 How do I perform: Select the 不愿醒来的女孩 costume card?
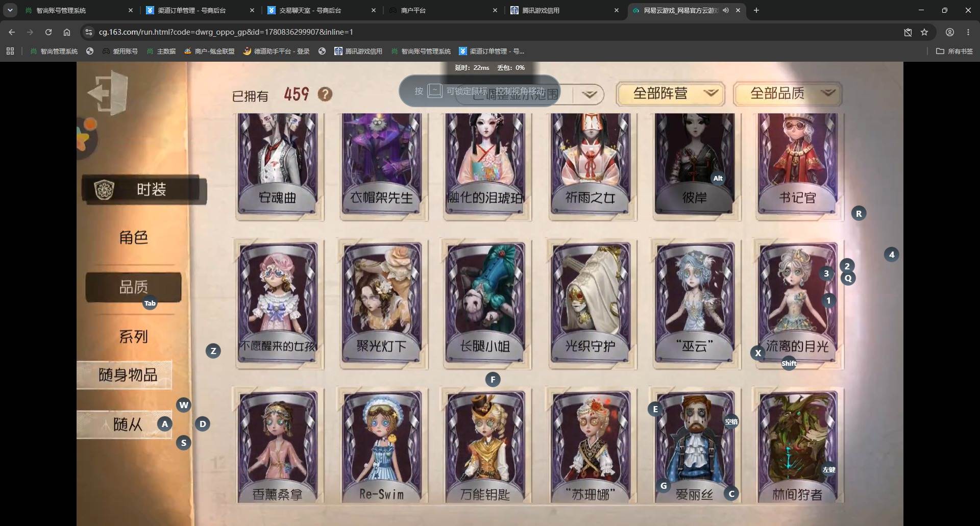tap(278, 304)
